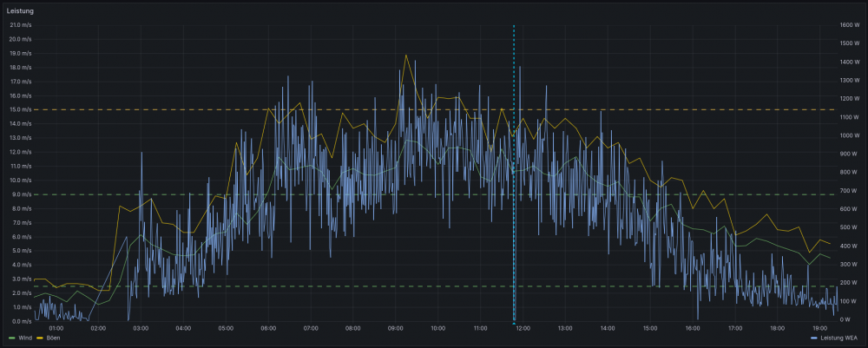The image size is (868, 348).
Task: Click the 15.0 m/s left axis label
Action: coord(20,109)
